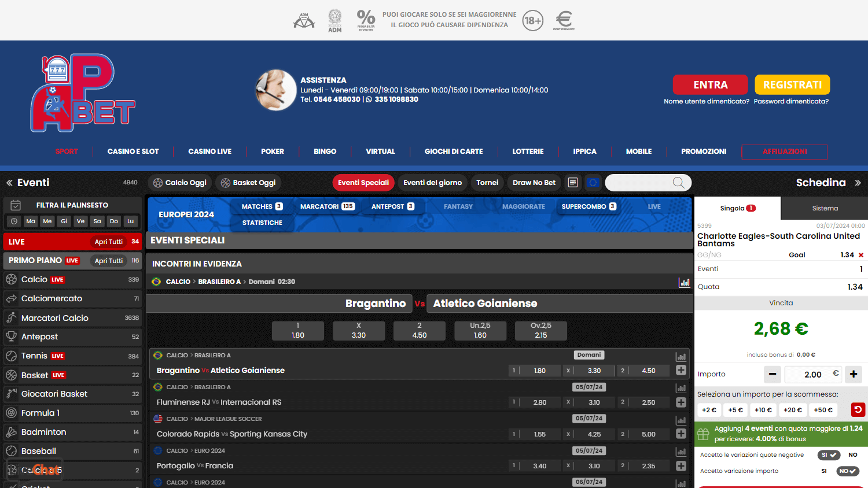This screenshot has height=488, width=868.
Task: Open statistics chart for Bragantino featured match
Action: point(685,282)
